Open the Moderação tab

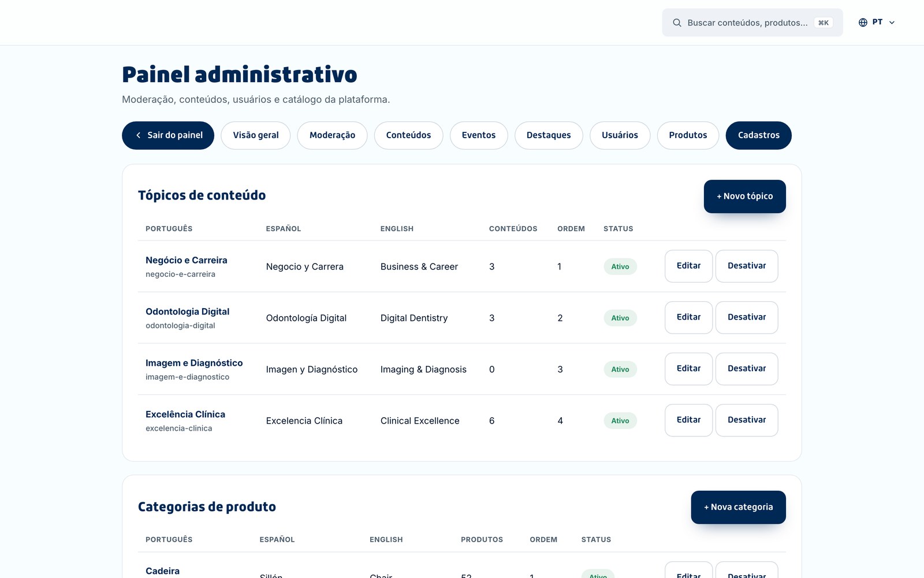(x=332, y=135)
